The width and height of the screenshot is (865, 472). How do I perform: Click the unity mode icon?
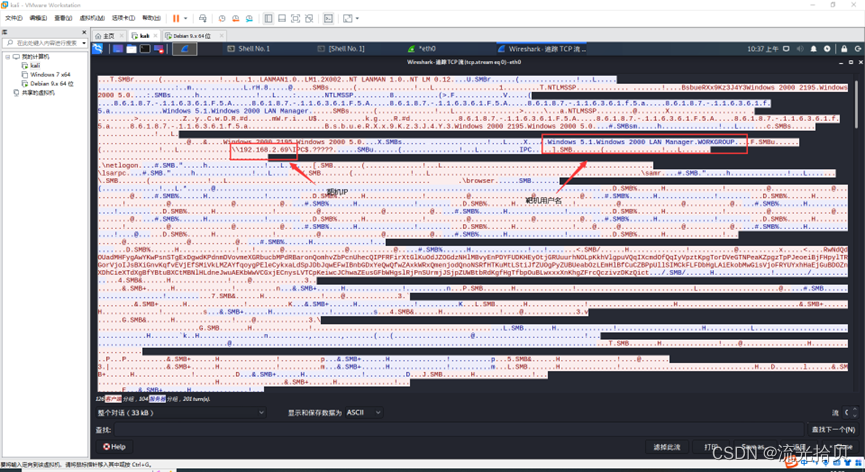(x=309, y=18)
